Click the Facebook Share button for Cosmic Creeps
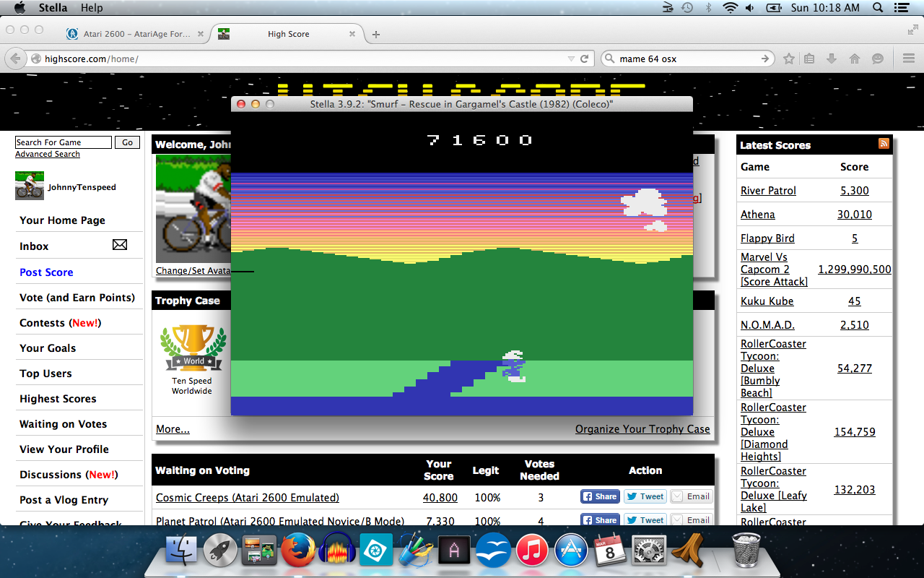The height and width of the screenshot is (578, 924). pyautogui.click(x=600, y=496)
